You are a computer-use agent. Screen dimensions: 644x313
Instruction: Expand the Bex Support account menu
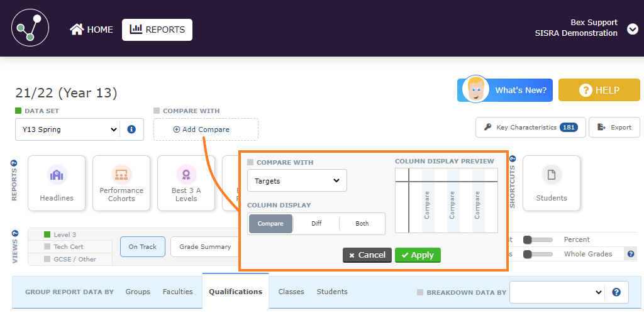[x=633, y=29]
